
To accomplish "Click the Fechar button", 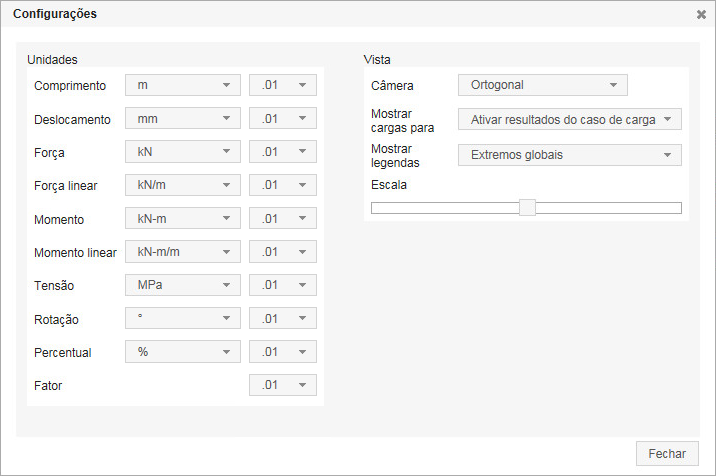I will coord(667,453).
